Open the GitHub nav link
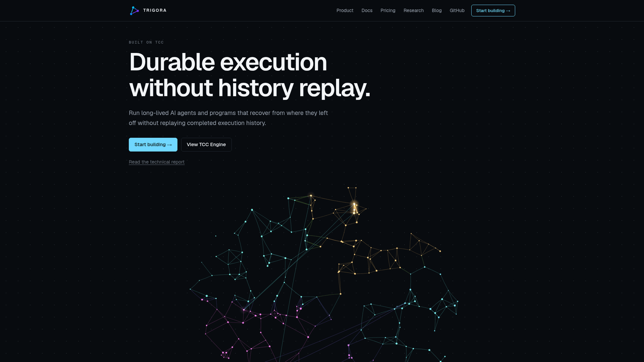Image resolution: width=644 pixels, height=362 pixels. point(457,10)
